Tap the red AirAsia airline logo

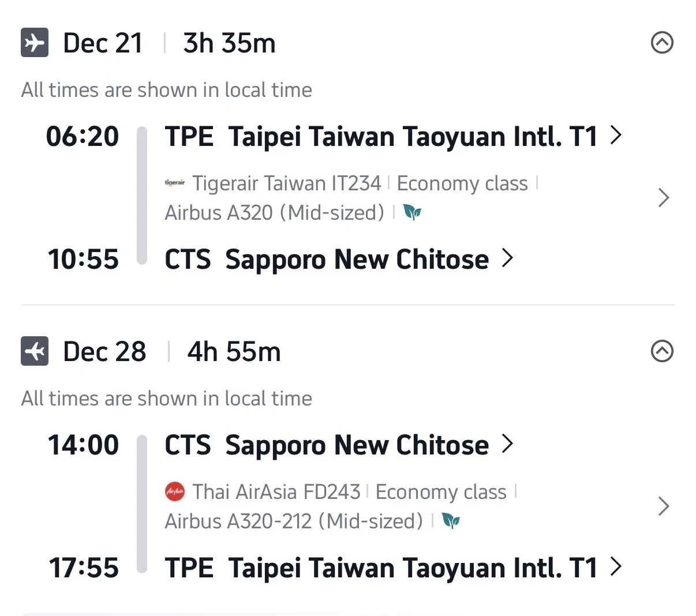tap(175, 491)
